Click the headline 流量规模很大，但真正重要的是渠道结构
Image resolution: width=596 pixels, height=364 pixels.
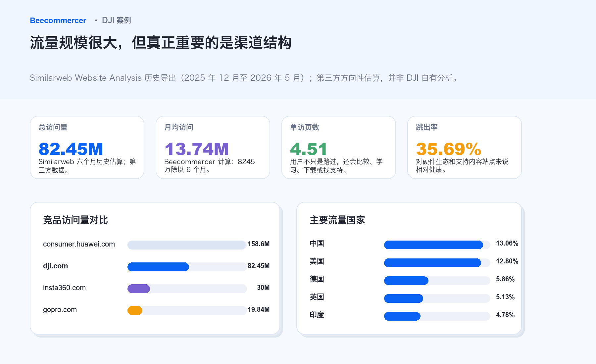click(161, 43)
